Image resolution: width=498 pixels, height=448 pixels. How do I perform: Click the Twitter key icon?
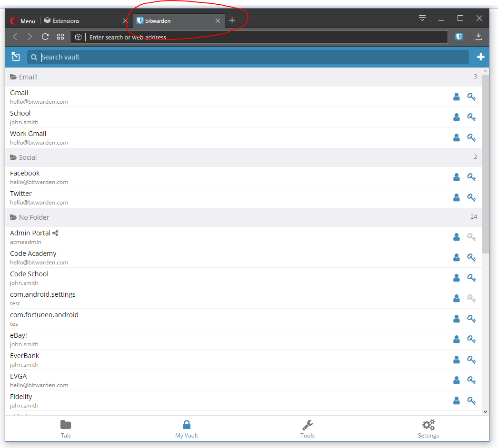pos(471,198)
